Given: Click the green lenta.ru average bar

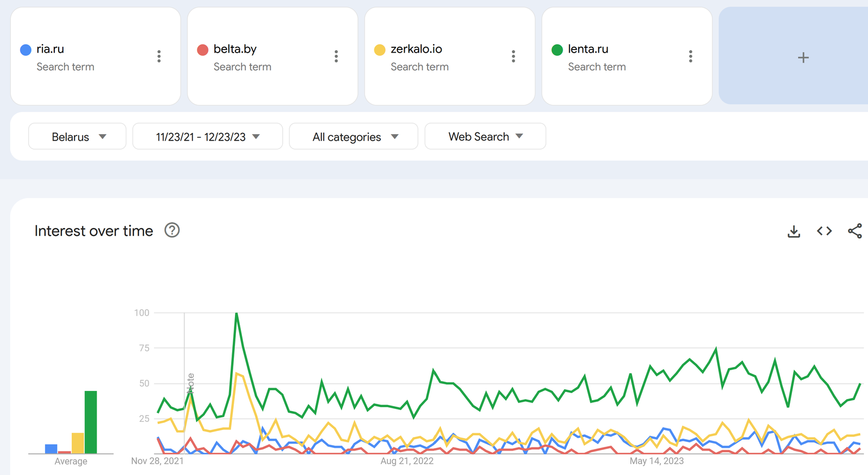Looking at the screenshot, I should coord(91,422).
